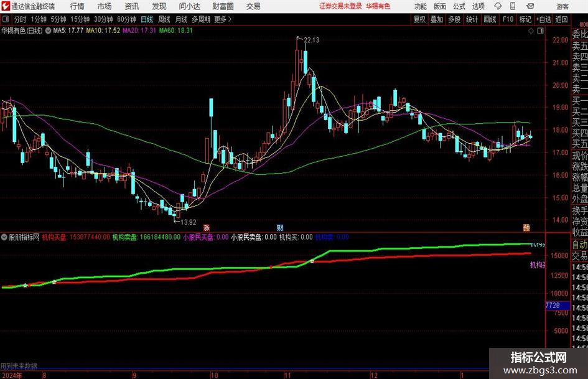
Task: Open the 公式 menu
Action: [459, 6]
